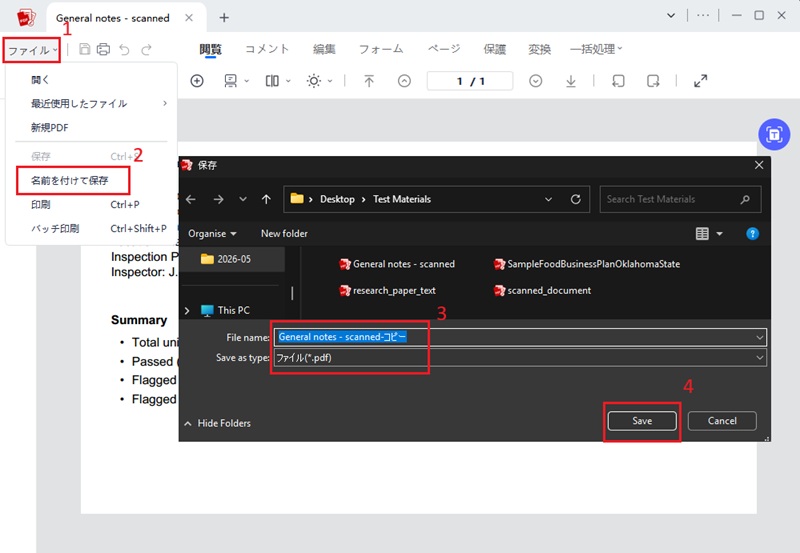
Task: Switch to the フォーム tab
Action: 381,49
